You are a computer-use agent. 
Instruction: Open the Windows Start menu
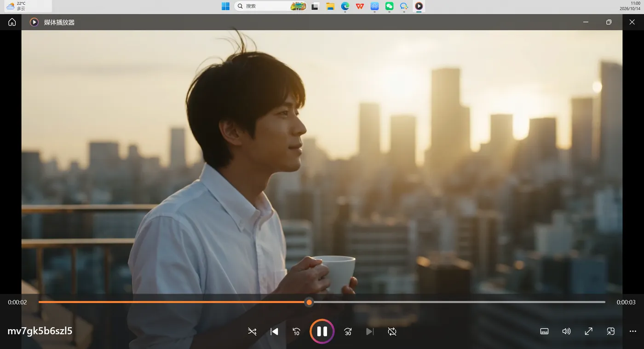(x=225, y=6)
